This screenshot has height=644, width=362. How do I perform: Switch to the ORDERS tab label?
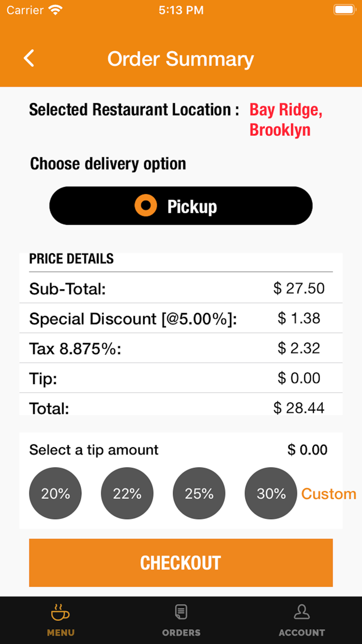(x=181, y=633)
